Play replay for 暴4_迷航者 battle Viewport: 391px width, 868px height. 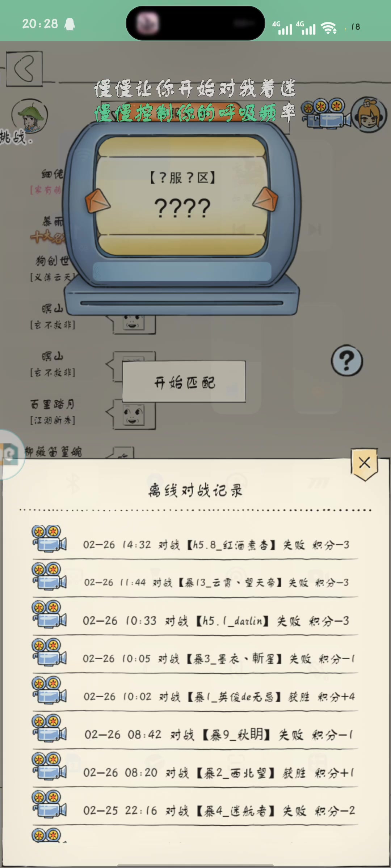click(x=49, y=804)
